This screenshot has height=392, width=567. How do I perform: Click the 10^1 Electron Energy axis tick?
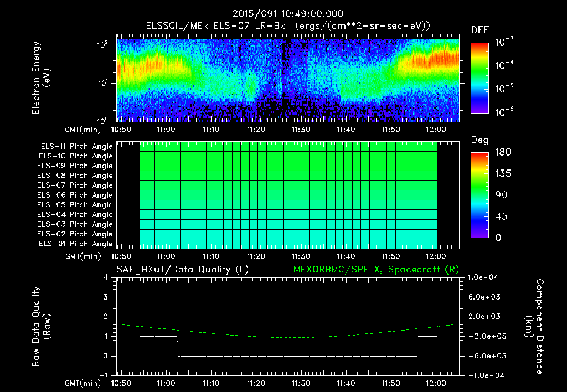click(102, 83)
